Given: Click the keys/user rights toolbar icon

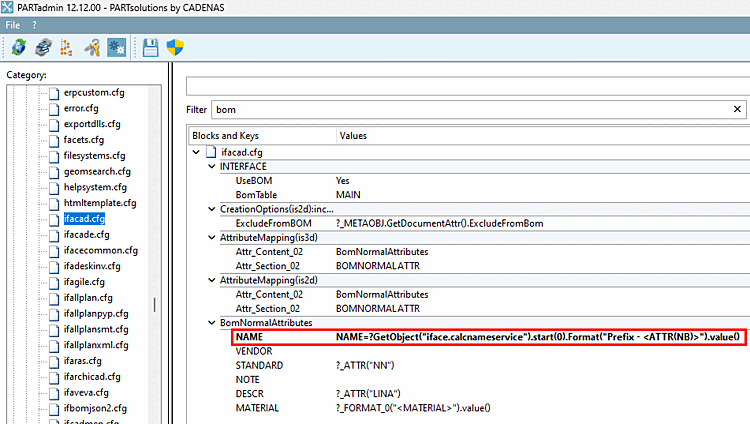Looking at the screenshot, I should [x=92, y=47].
